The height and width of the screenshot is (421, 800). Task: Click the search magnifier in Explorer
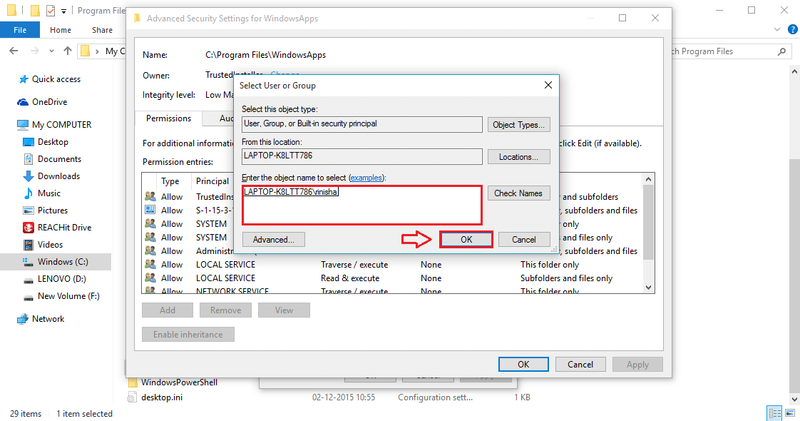click(x=782, y=51)
